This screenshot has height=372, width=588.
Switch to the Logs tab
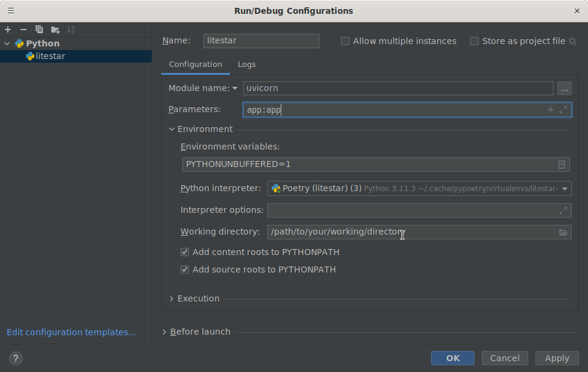click(x=246, y=64)
